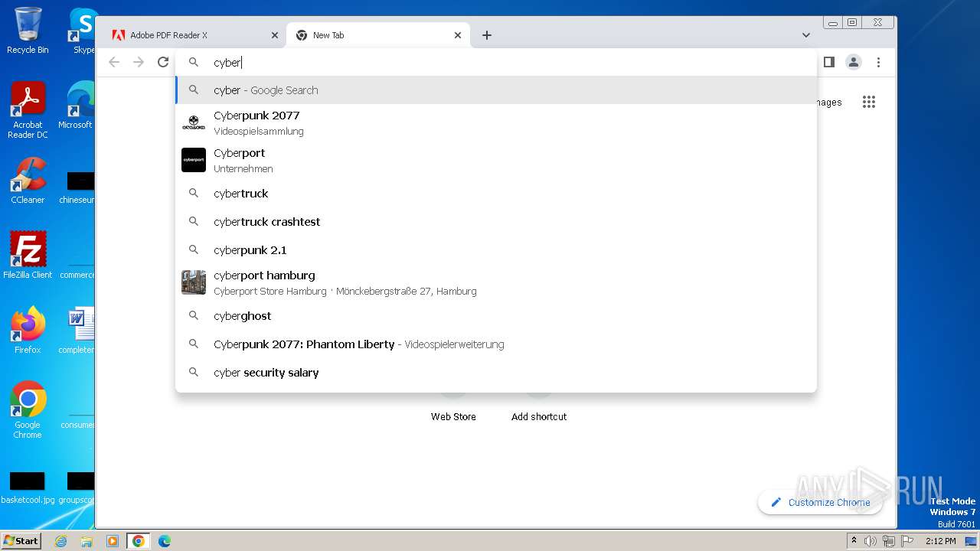The height and width of the screenshot is (551, 980).
Task: Click the volume speaker tray icon
Action: tap(871, 541)
